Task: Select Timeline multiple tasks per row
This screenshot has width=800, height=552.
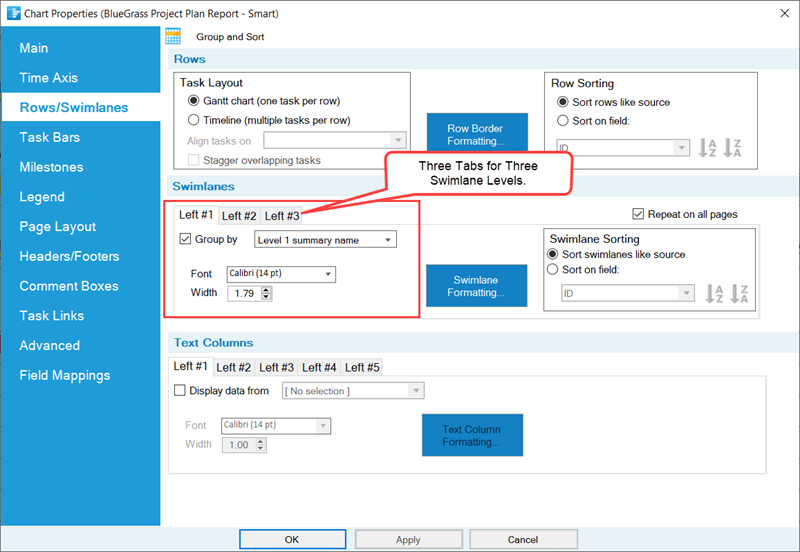Action: pos(193,120)
